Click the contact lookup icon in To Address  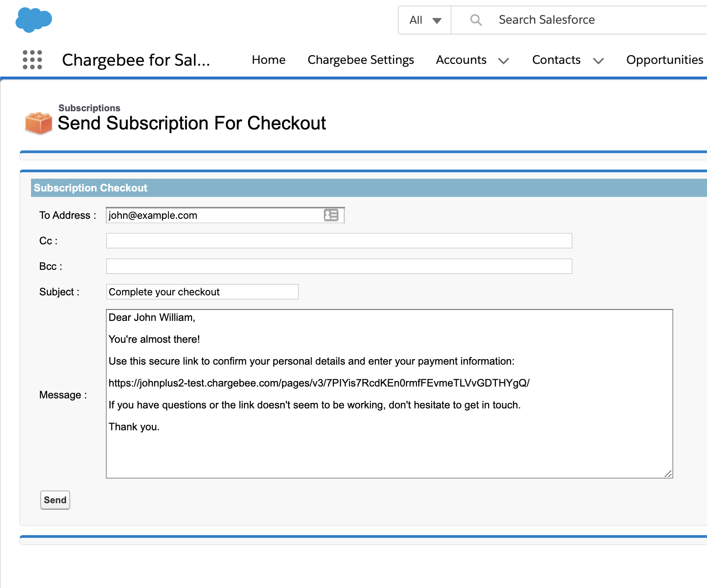pos(331,215)
